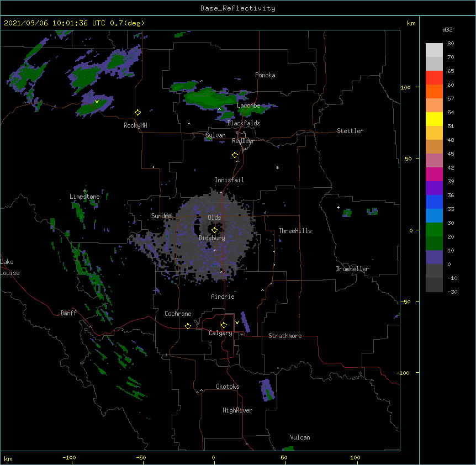Click the Didsbury town label
The height and width of the screenshot is (465, 476).
[x=212, y=238]
